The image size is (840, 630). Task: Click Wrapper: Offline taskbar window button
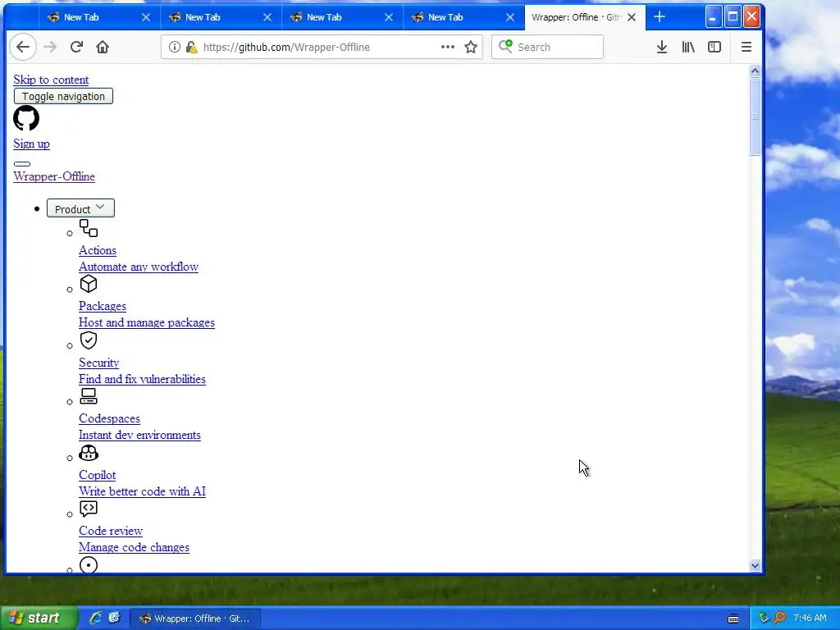coord(195,619)
